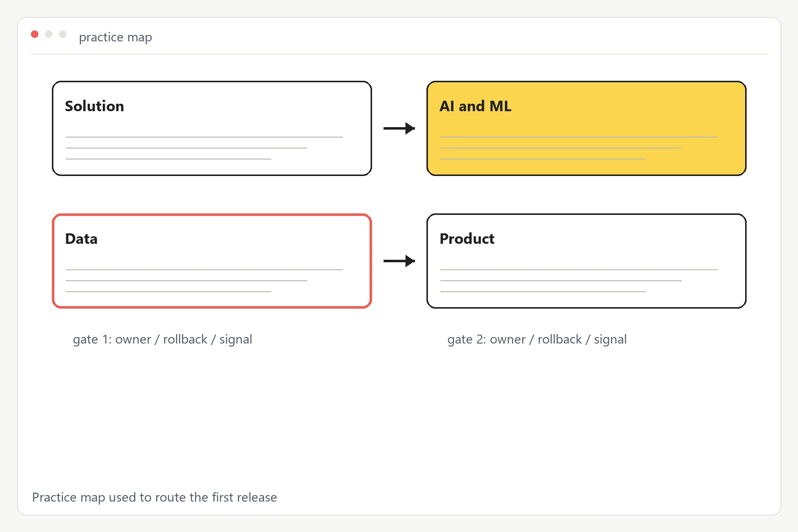Click the arrow from Solution to AI and ML
The width and height of the screenshot is (798, 532).
(x=399, y=128)
